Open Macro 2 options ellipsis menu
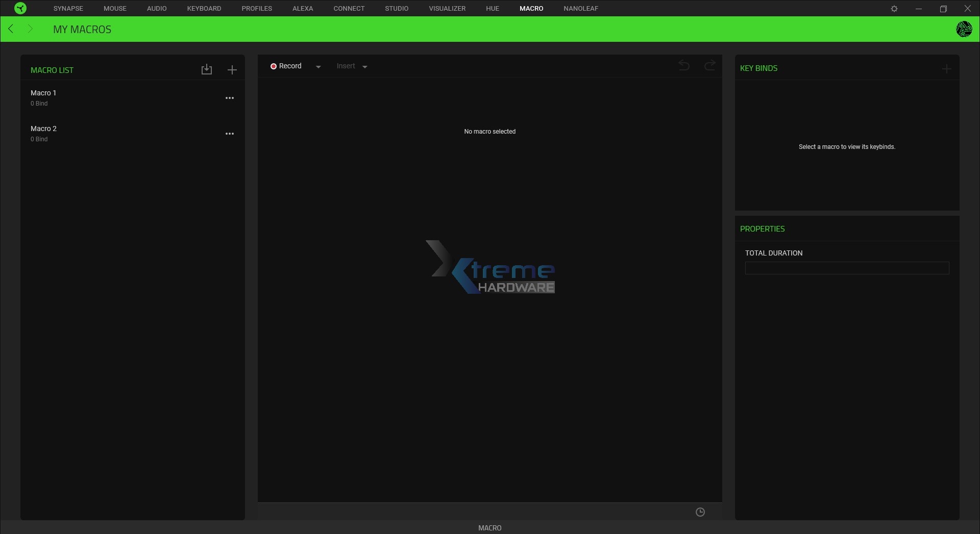Screen dimensions: 980x534 point(230,134)
